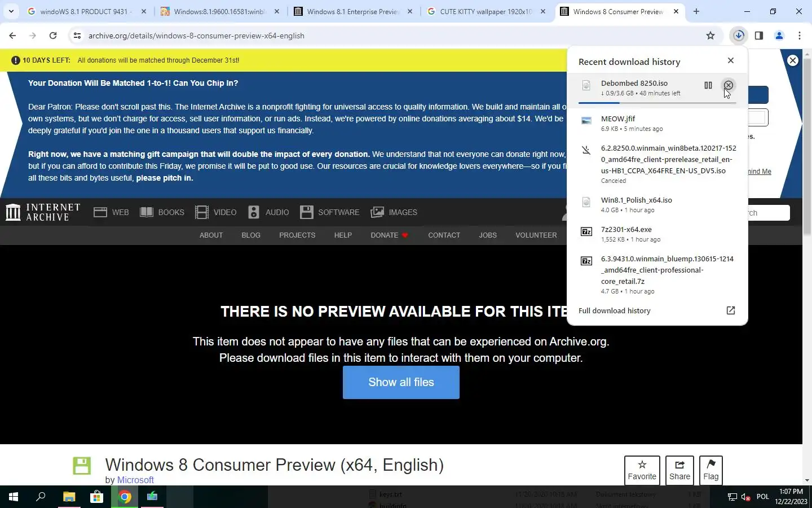Image resolution: width=812 pixels, height=508 pixels.
Task: Open SOFTWARE section in archive nav
Action: (x=330, y=212)
